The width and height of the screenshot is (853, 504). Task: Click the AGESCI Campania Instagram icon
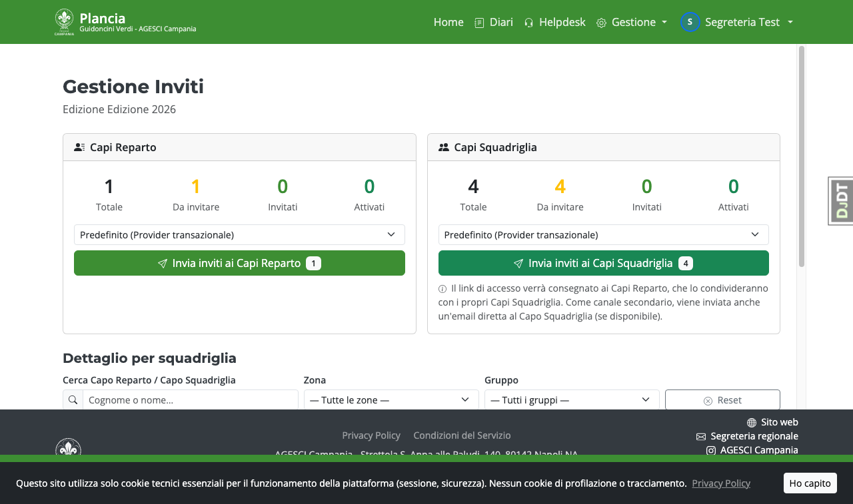pyautogui.click(x=711, y=451)
